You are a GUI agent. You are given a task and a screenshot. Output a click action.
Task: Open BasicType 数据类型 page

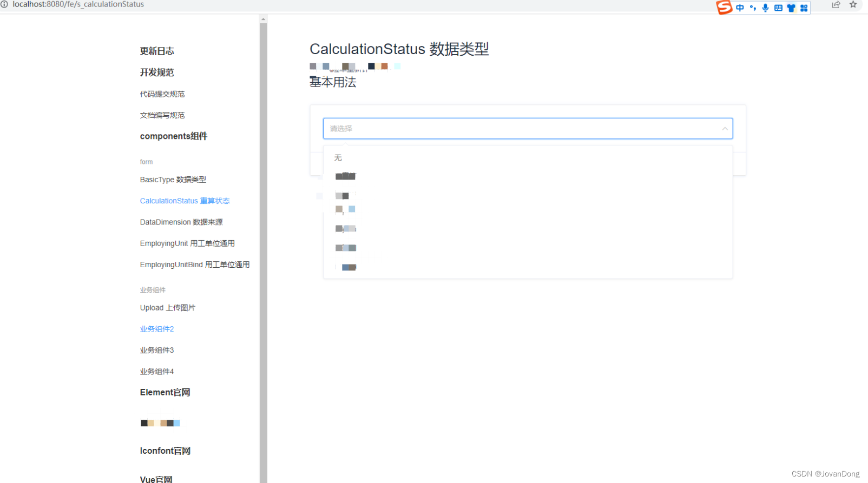coord(173,180)
